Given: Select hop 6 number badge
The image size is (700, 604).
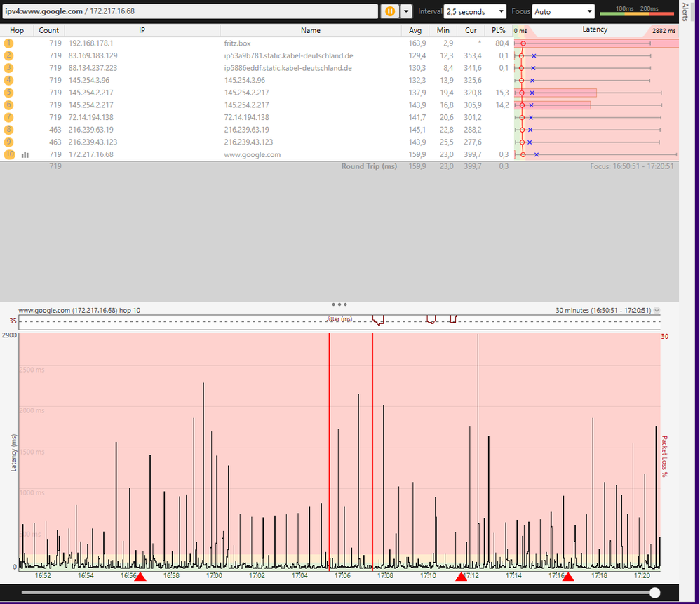Looking at the screenshot, I should click(9, 105).
